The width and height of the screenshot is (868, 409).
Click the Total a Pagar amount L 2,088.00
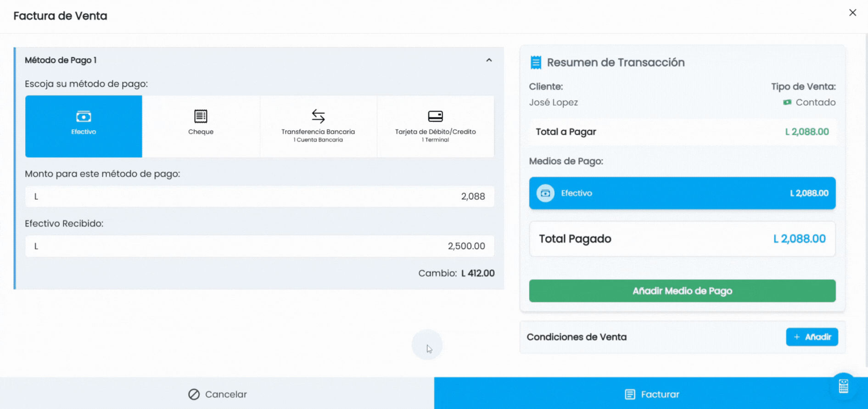coord(807,132)
